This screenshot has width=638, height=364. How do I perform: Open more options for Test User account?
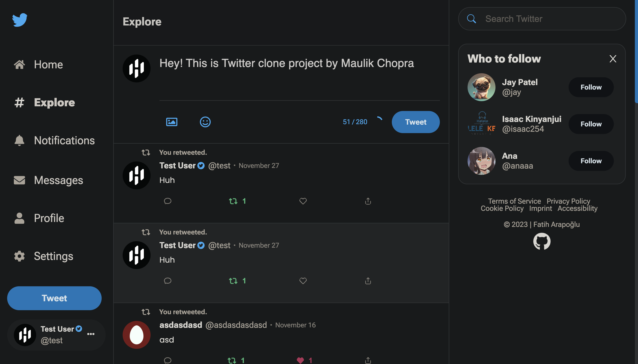click(x=91, y=334)
